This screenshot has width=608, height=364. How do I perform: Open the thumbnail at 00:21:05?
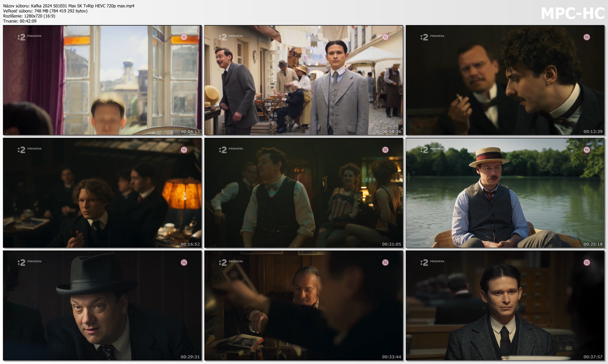click(304, 193)
